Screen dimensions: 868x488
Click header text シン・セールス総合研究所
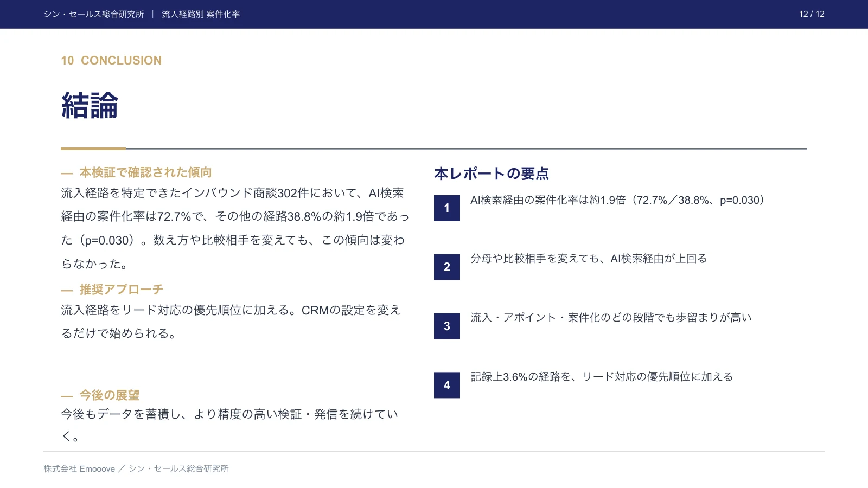click(x=94, y=14)
